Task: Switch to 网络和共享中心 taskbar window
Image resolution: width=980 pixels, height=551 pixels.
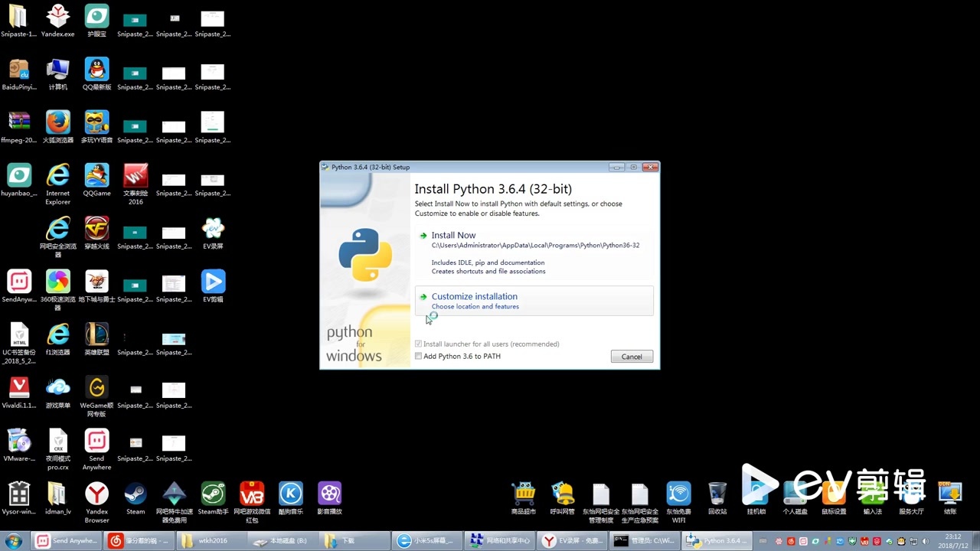Action: click(x=501, y=541)
